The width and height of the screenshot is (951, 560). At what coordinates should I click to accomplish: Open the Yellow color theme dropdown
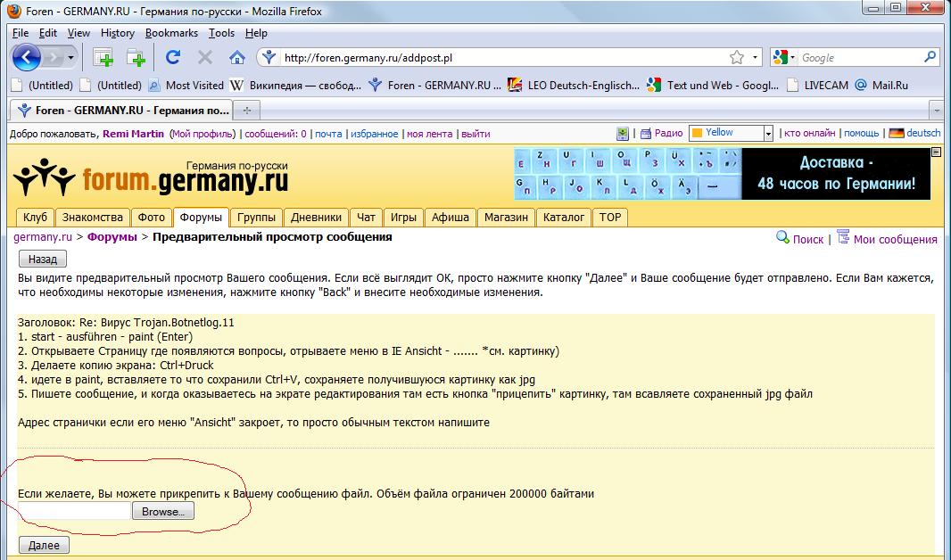click(731, 134)
